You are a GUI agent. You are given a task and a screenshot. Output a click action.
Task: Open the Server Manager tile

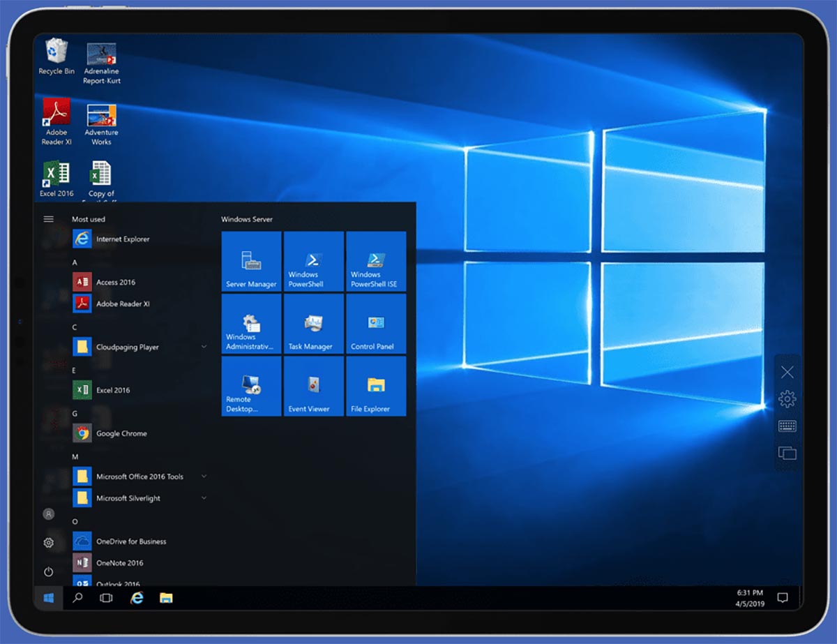coord(251,262)
